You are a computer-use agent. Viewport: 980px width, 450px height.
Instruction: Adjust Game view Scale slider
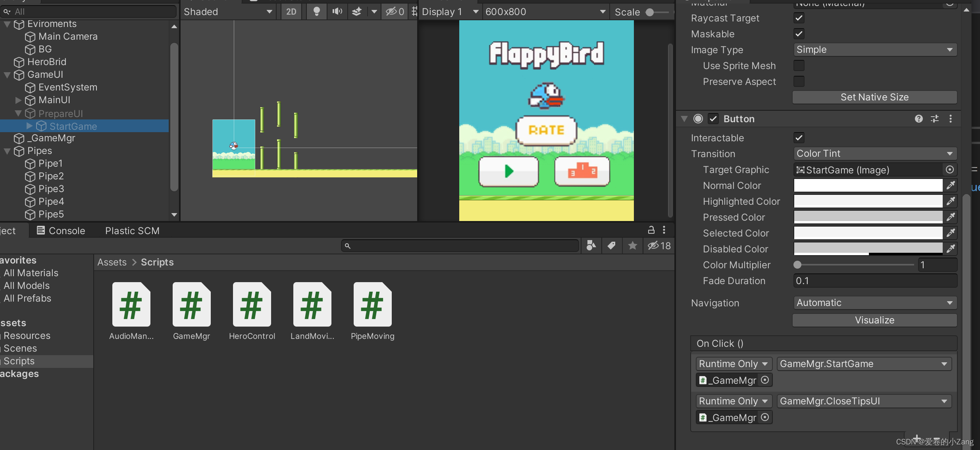click(649, 12)
